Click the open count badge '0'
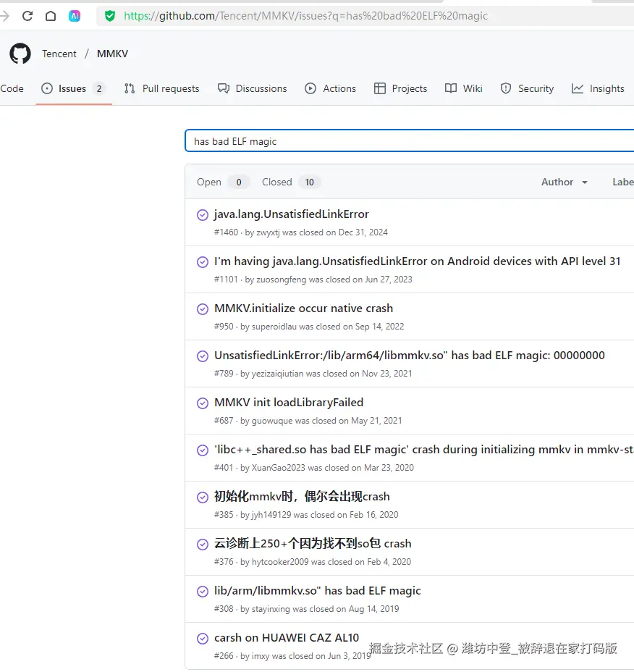The height and width of the screenshot is (672, 634). click(239, 182)
